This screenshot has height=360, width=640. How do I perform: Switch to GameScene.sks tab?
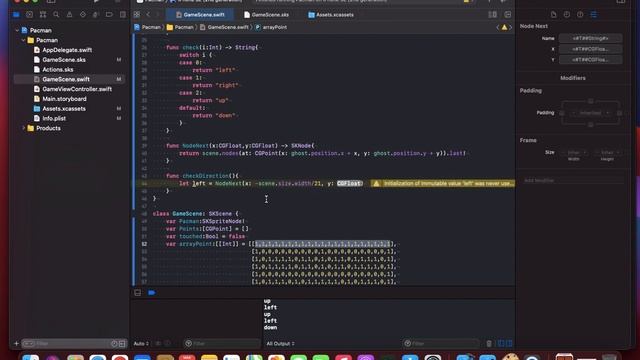[266, 15]
